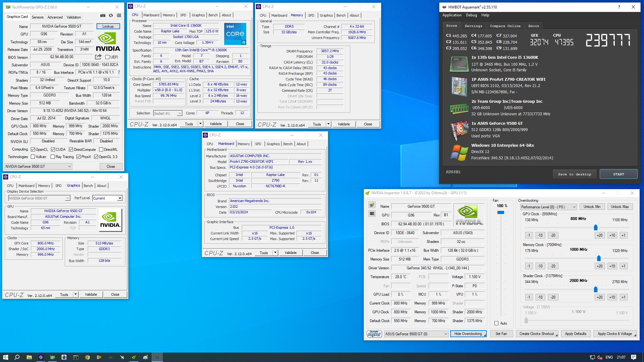Open Command Prompt from the taskbar
This screenshot has height=362, width=644.
(x=75, y=357)
